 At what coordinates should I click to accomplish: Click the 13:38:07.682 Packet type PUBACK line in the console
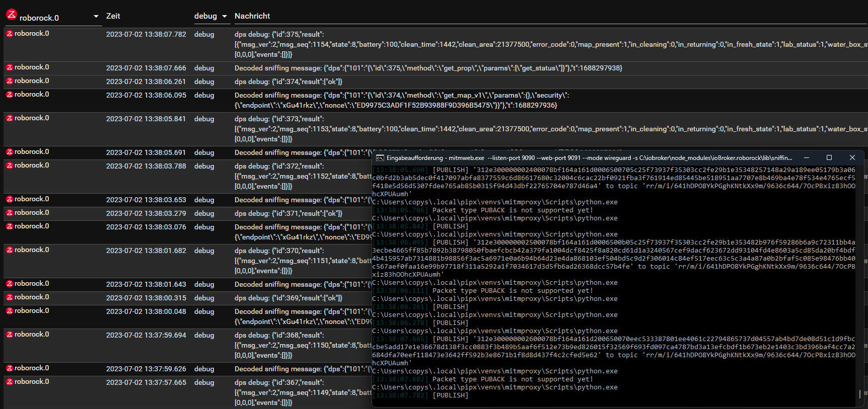click(x=483, y=379)
